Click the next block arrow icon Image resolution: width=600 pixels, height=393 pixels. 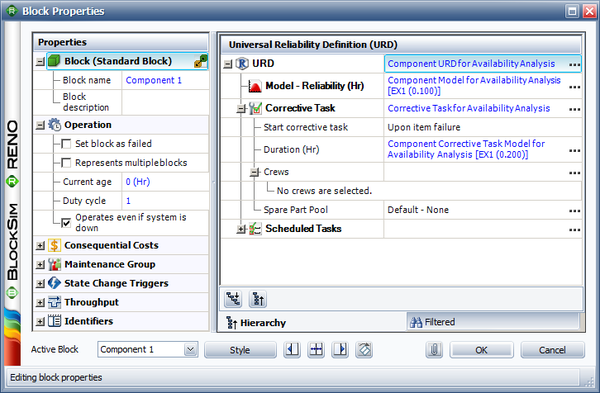(x=340, y=349)
